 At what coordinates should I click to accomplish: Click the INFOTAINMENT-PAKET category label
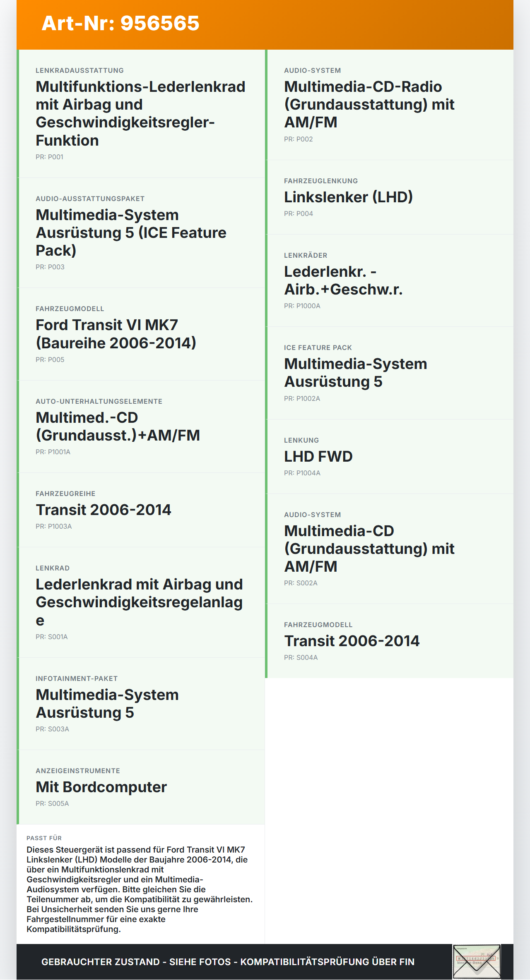(x=77, y=679)
